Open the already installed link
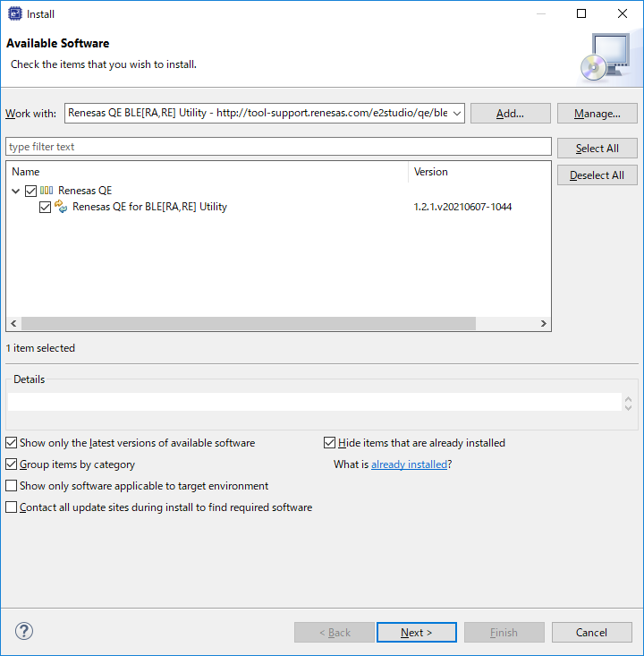This screenshot has width=644, height=656. coord(409,464)
